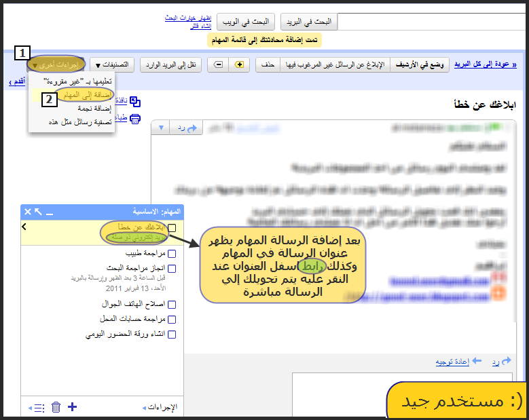Screen dimensions: 529x420
Task: Click the forward arrow icon below the message
Action: tap(477, 361)
